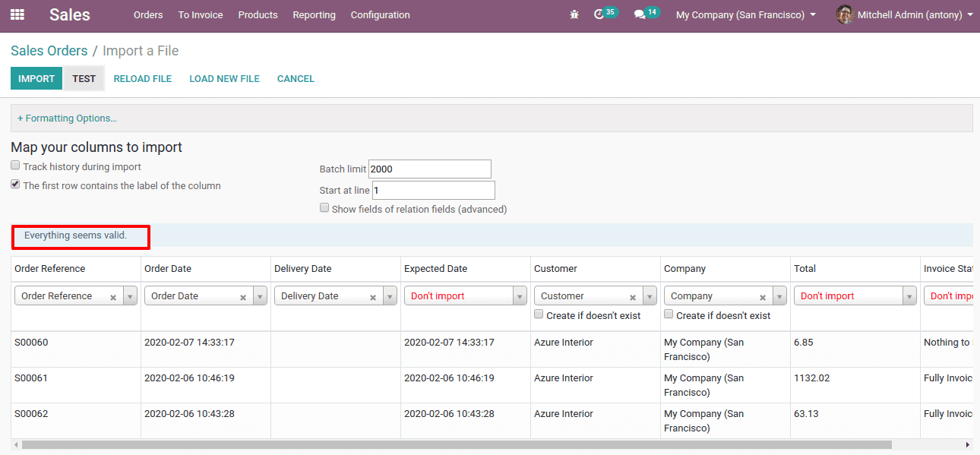Uncheck first row contains label option
The image size is (980, 455).
(x=15, y=185)
